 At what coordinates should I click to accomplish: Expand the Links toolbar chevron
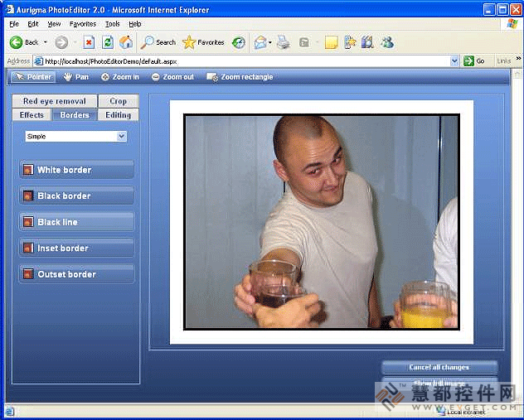click(x=518, y=59)
